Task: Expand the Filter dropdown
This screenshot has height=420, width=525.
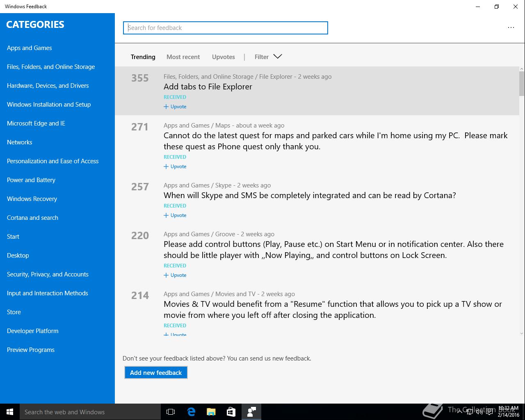Action: [268, 57]
